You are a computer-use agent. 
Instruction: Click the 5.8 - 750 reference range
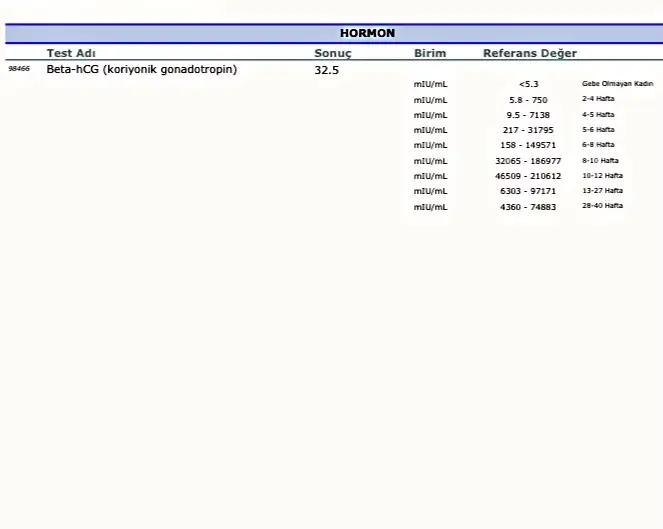pyautogui.click(x=528, y=100)
